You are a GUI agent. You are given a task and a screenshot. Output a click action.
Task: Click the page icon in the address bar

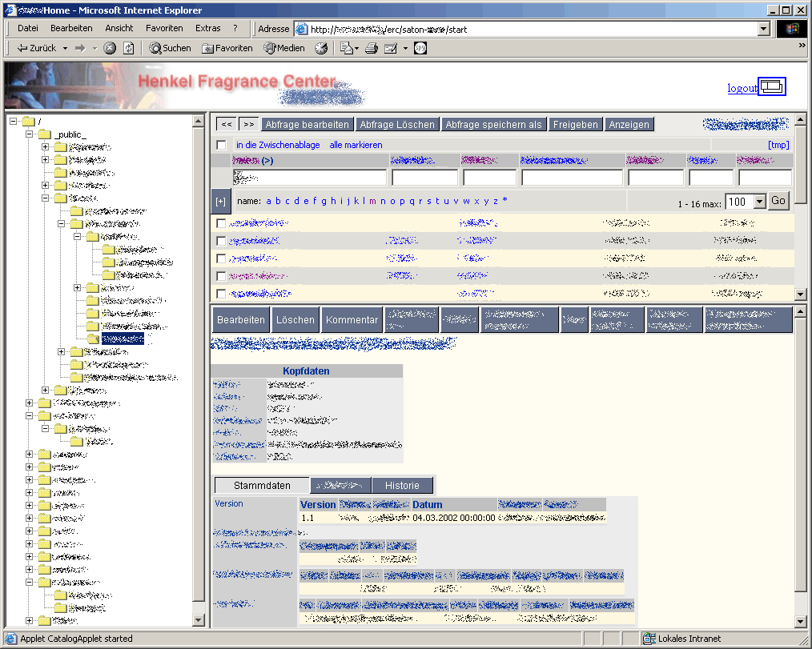301,29
